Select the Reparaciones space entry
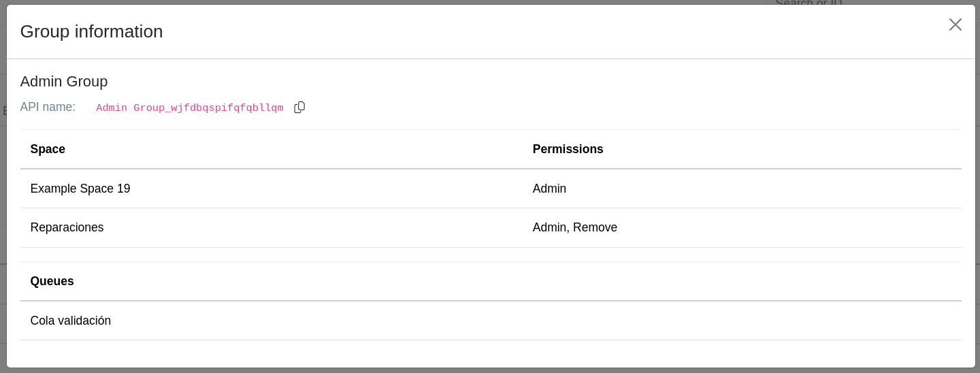The image size is (980, 373). [x=67, y=227]
